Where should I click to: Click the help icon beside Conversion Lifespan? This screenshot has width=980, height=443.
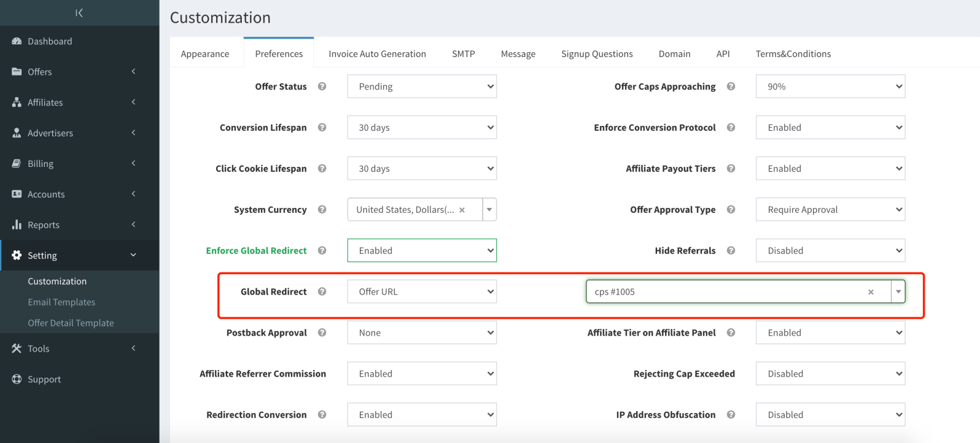click(x=322, y=128)
